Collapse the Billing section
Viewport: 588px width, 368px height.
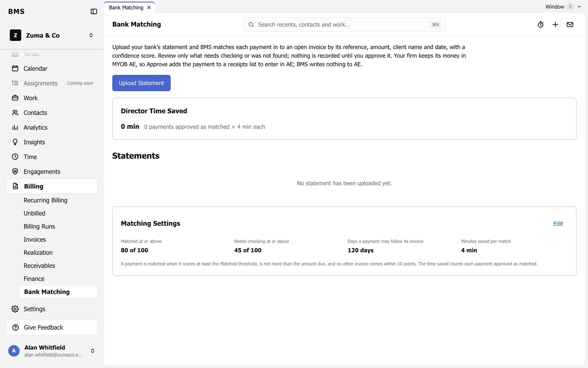pyautogui.click(x=52, y=186)
